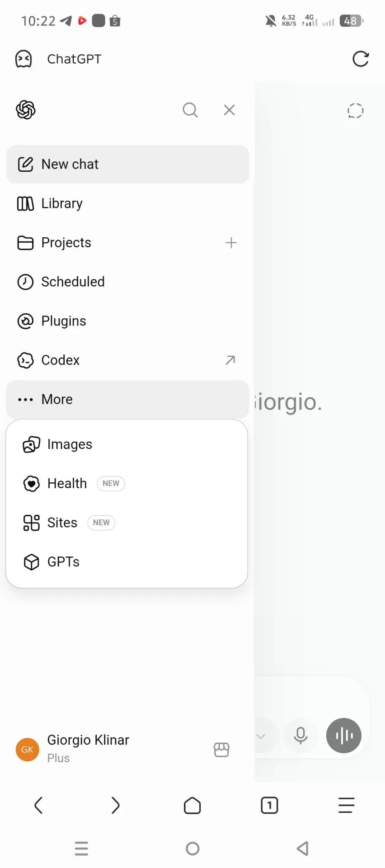Image resolution: width=385 pixels, height=868 pixels.
Task: Open the sidebar search magnifier icon
Action: click(190, 110)
